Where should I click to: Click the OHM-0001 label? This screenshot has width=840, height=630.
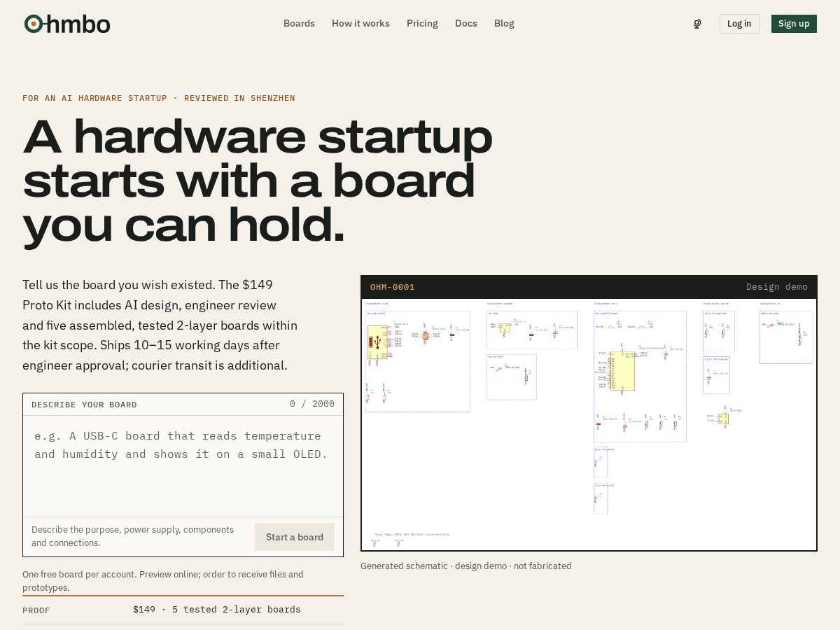pos(393,287)
